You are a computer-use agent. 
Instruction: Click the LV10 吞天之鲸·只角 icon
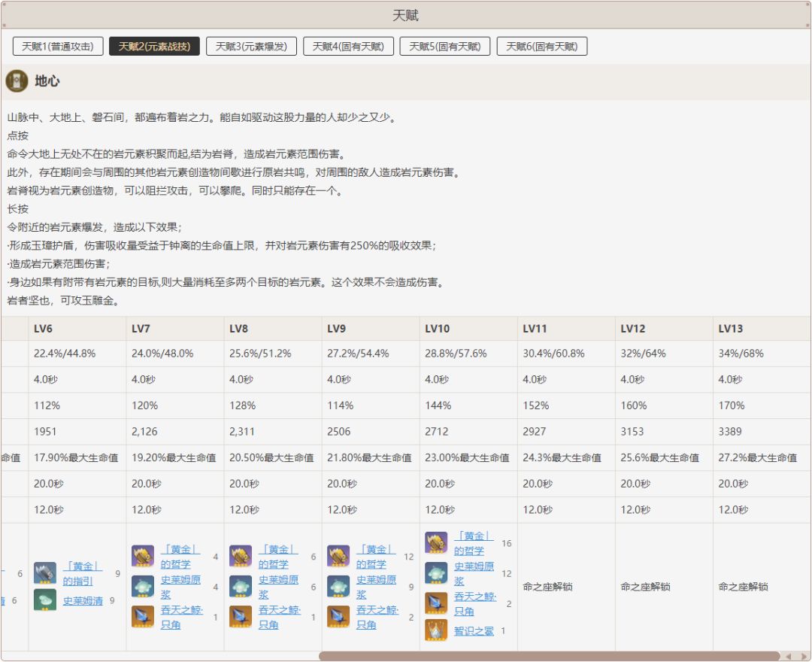tap(436, 603)
